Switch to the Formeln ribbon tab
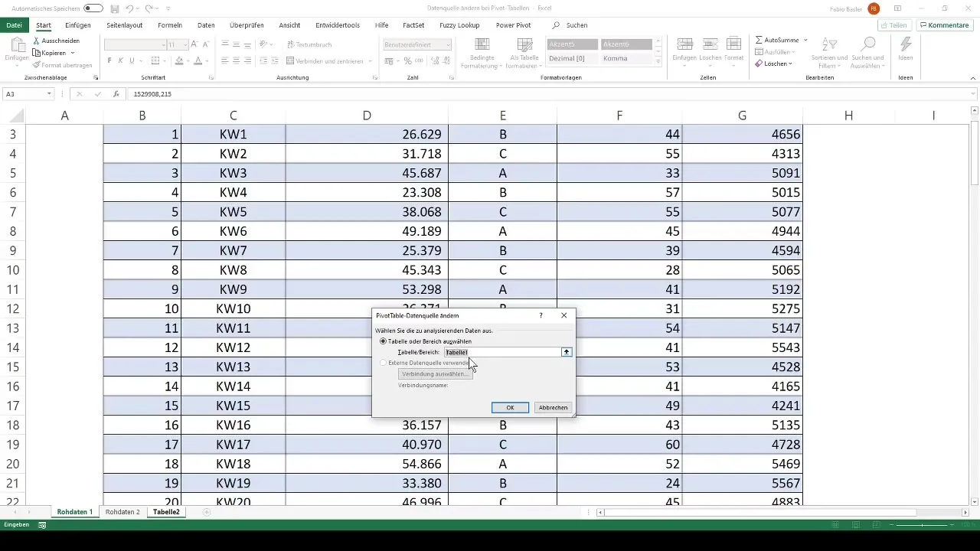Screen dimensions: 980x551 170,25
